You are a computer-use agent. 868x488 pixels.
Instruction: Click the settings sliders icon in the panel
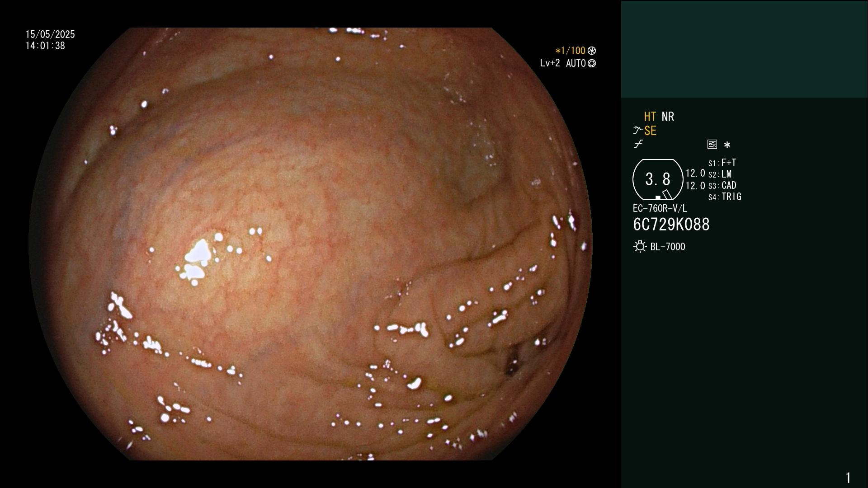712,144
